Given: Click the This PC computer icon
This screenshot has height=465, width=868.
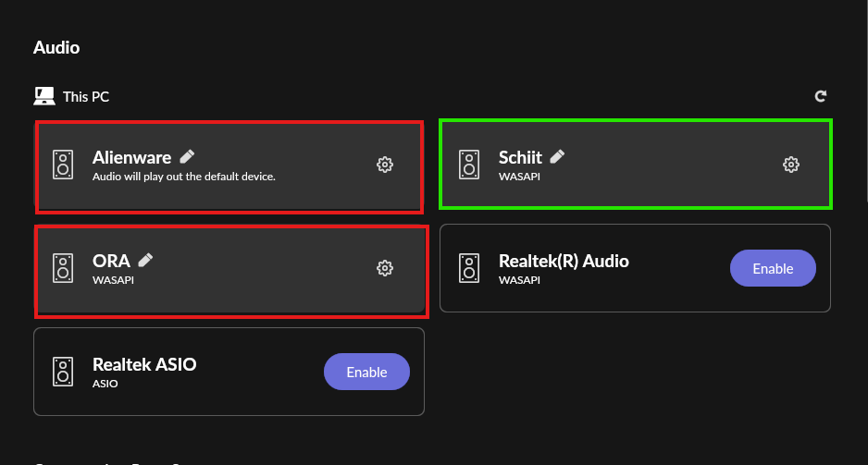Looking at the screenshot, I should [44, 96].
